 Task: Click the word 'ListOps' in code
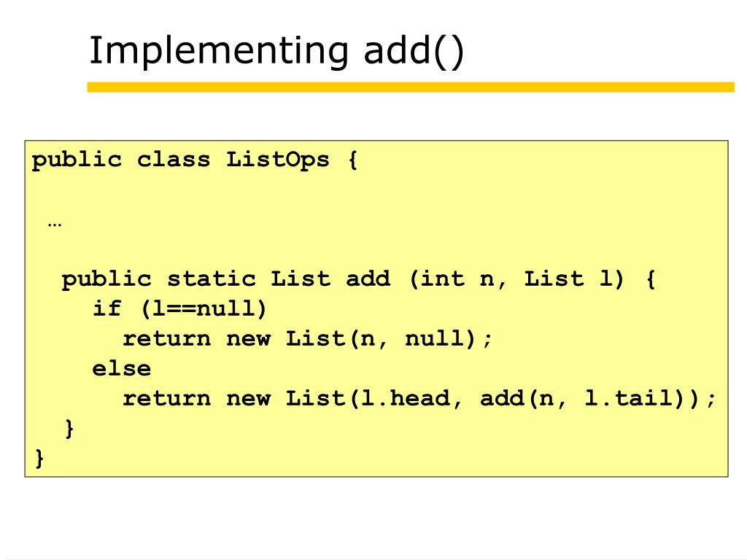pyautogui.click(x=278, y=160)
